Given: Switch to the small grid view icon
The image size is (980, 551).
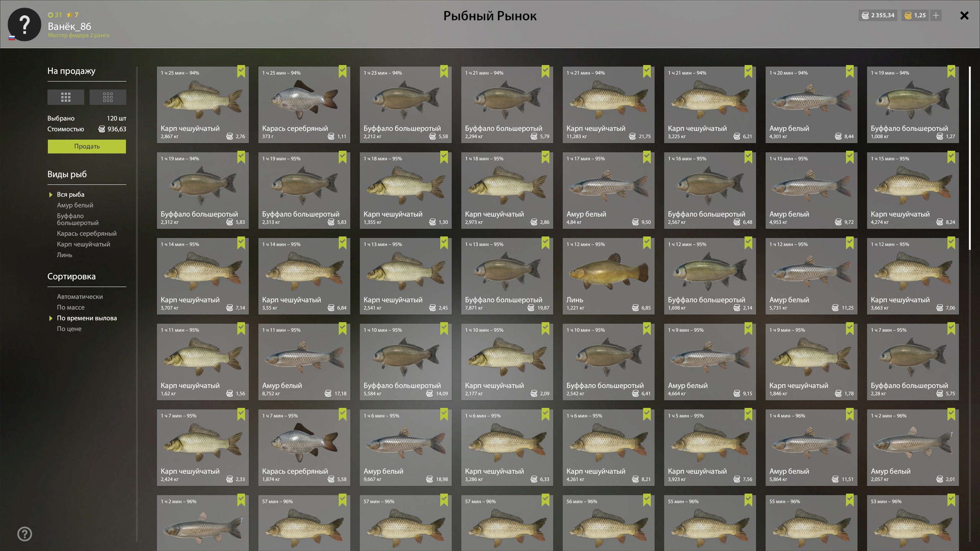Looking at the screenshot, I should (x=108, y=97).
